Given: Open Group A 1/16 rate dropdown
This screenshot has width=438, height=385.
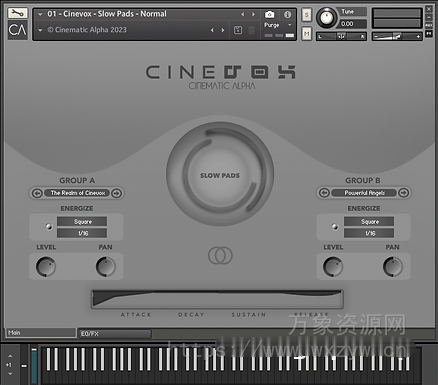Looking at the screenshot, I should tap(82, 233).
